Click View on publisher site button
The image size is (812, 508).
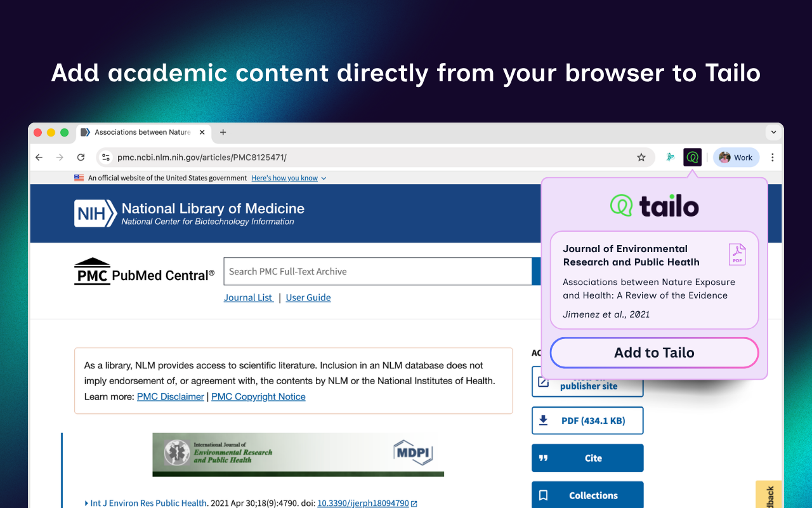coord(587,382)
